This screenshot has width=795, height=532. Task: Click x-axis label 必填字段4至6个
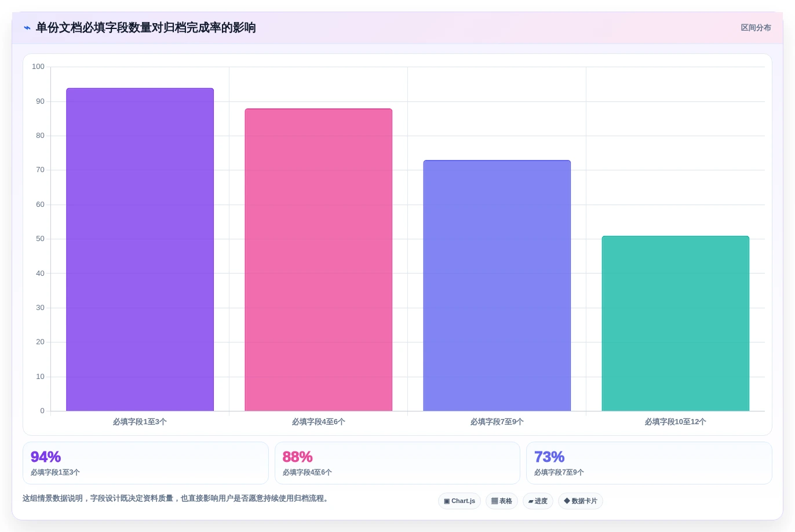point(319,422)
